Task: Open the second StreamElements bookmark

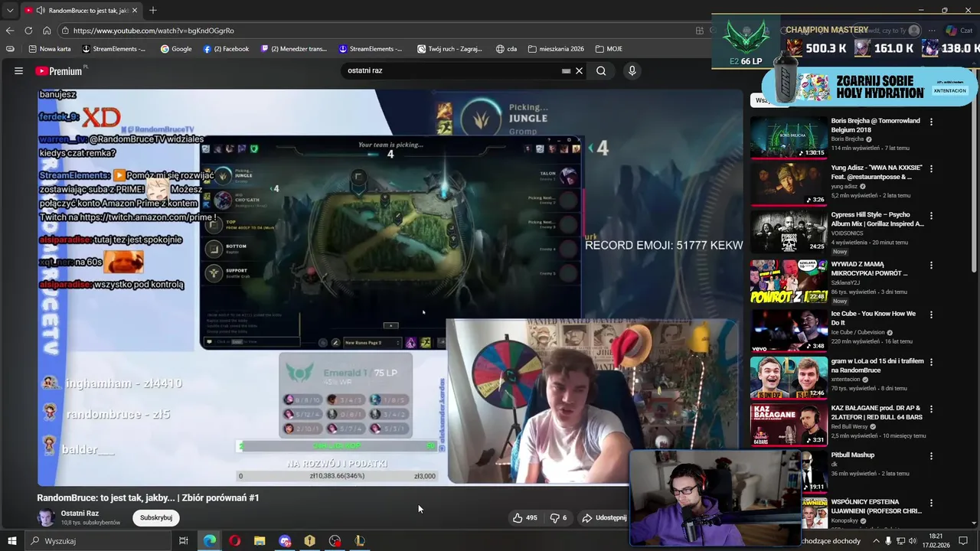Action: pyautogui.click(x=371, y=49)
